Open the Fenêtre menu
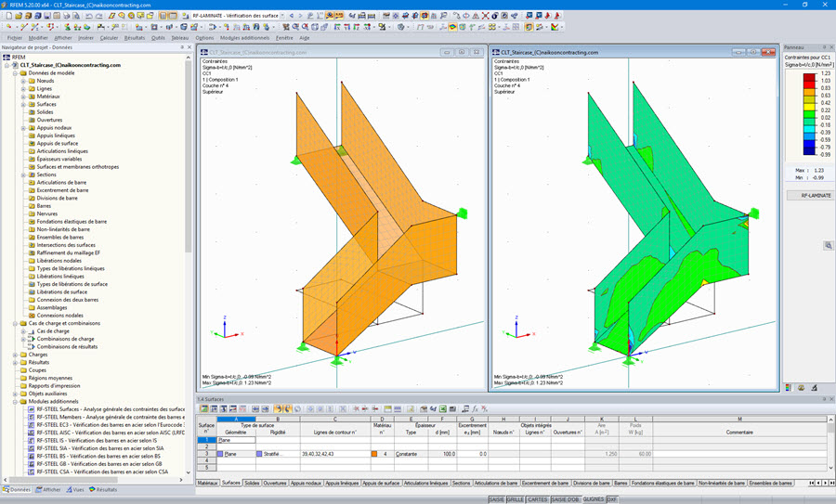 284,38
